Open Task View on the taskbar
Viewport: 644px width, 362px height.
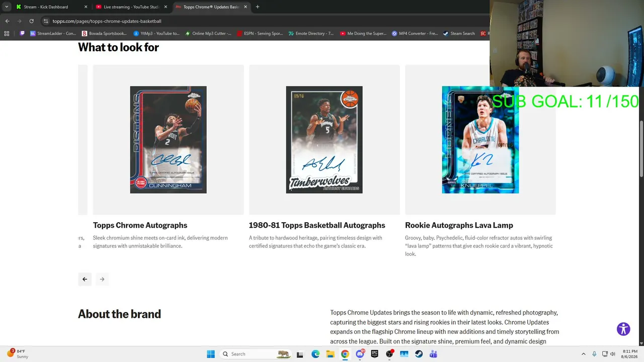[x=300, y=354]
